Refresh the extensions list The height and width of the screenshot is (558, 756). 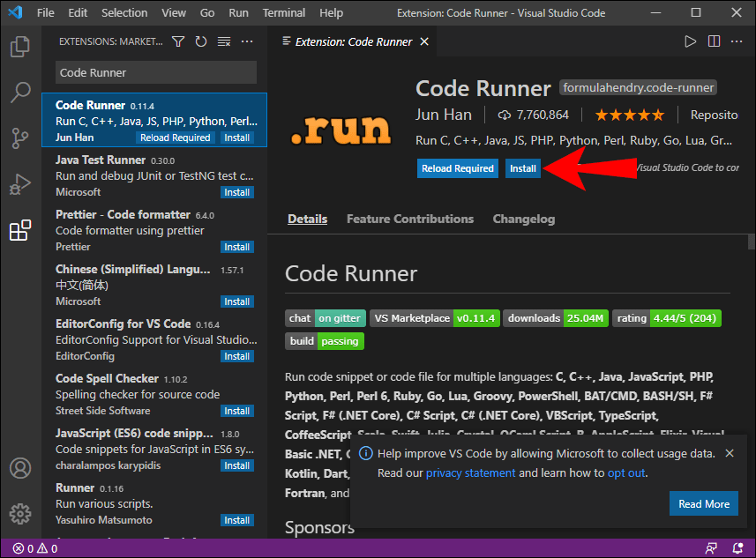tap(200, 41)
